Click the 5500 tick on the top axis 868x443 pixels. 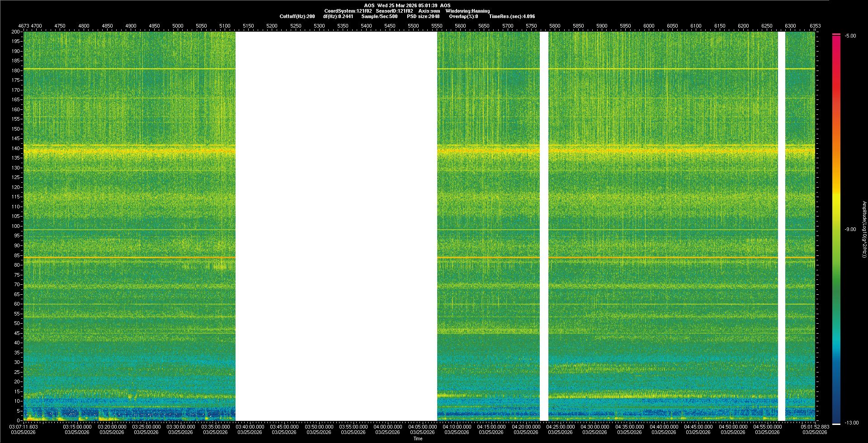(413, 26)
